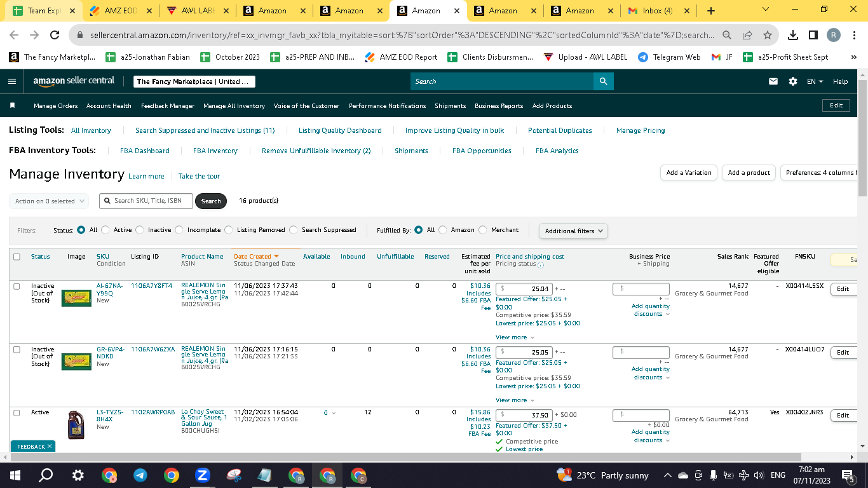868x488 pixels.
Task: Open Chrome tab search chevron
Action: (x=764, y=10)
